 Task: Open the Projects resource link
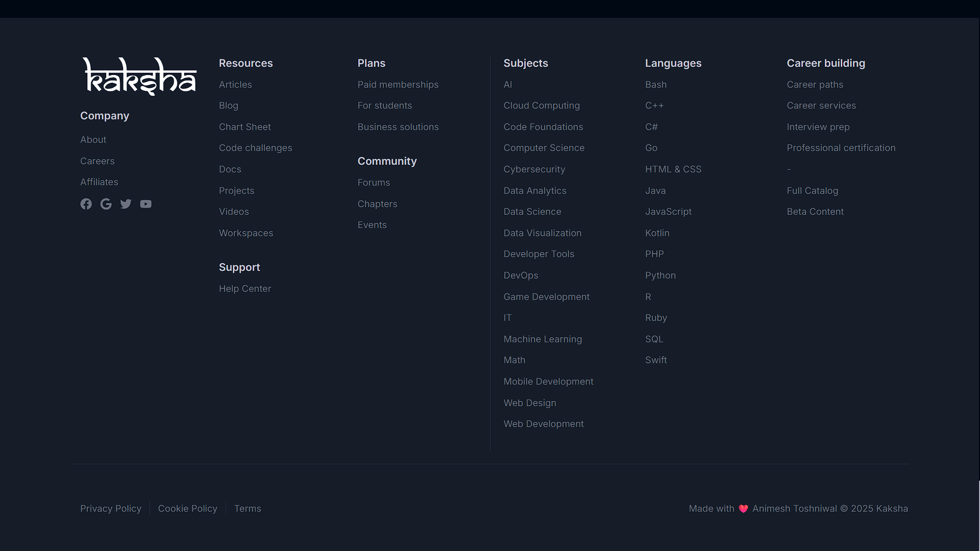pyautogui.click(x=237, y=191)
